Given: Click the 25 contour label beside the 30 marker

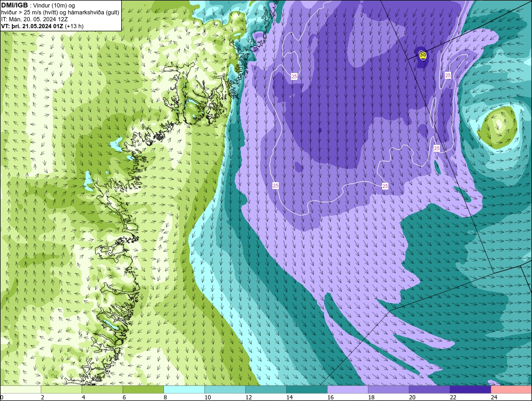Looking at the screenshot, I should (x=448, y=76).
